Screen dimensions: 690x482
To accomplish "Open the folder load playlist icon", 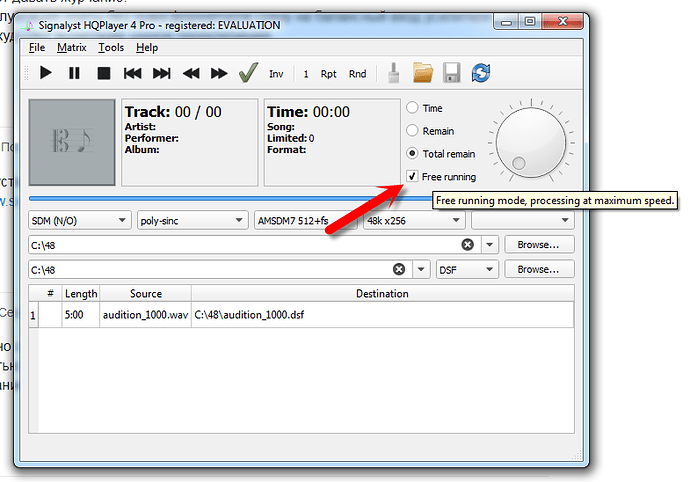I will pos(423,73).
